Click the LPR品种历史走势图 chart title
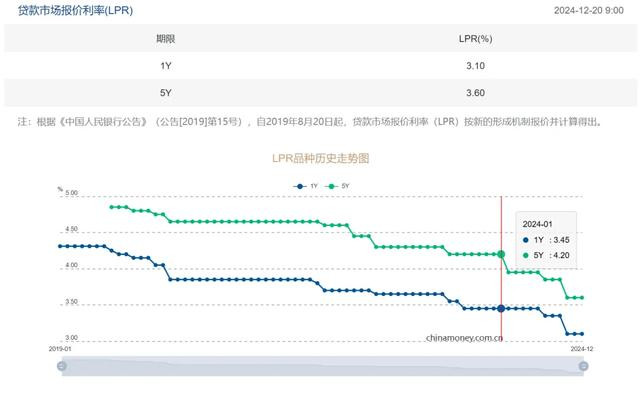This screenshot has width=640, height=393. coord(320,158)
